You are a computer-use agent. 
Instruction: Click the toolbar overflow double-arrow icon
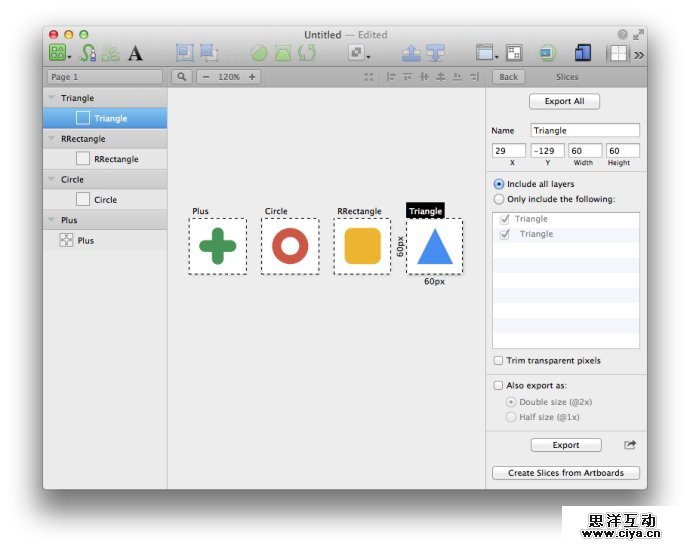coord(639,55)
